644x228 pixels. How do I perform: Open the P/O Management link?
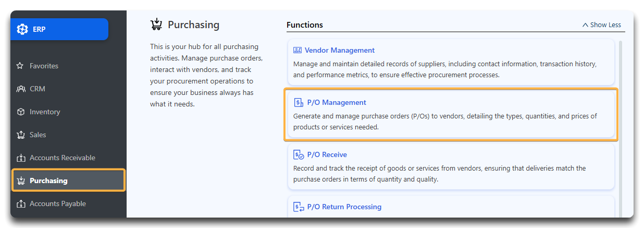coord(337,102)
